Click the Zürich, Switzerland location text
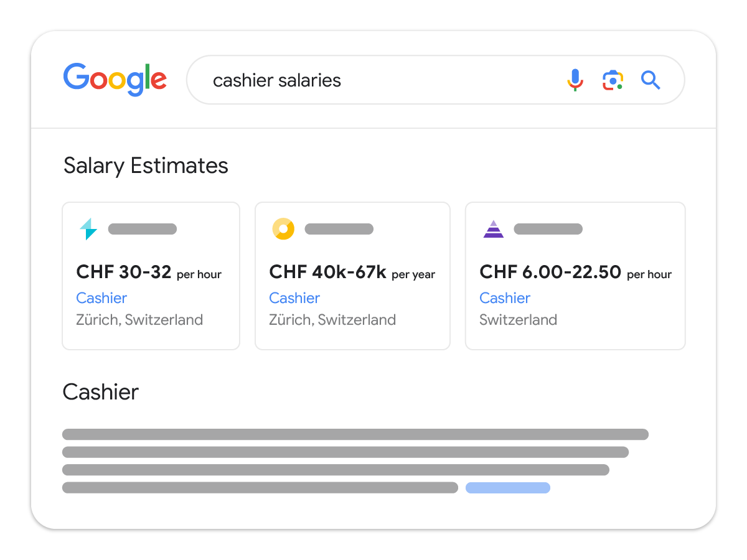Image resolution: width=747 pixels, height=560 pixels. point(139,320)
